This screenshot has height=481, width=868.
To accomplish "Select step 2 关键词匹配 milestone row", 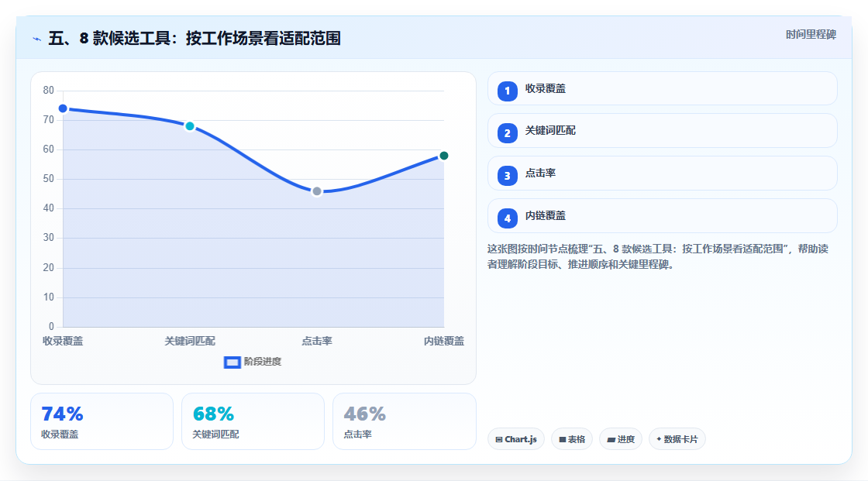I will coord(662,131).
